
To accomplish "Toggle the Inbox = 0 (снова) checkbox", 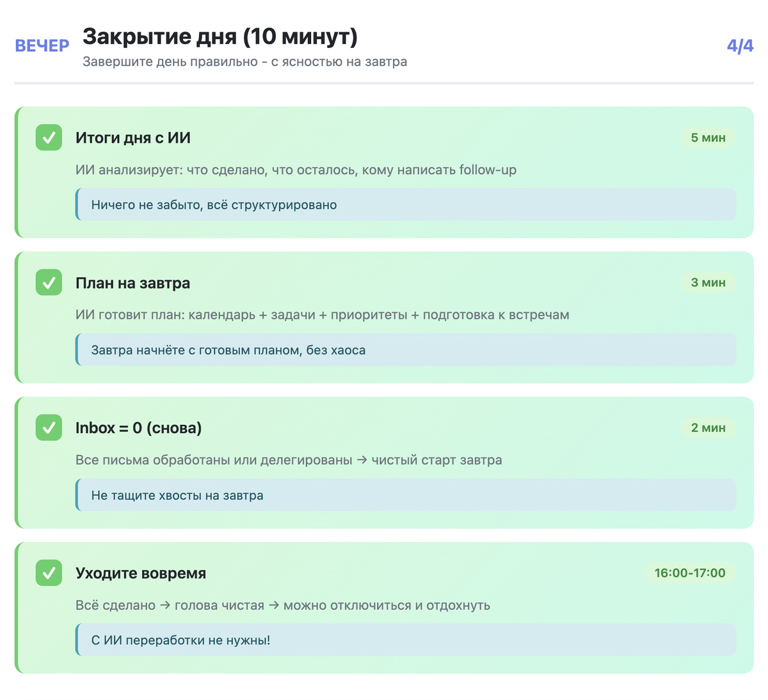I will [49, 427].
